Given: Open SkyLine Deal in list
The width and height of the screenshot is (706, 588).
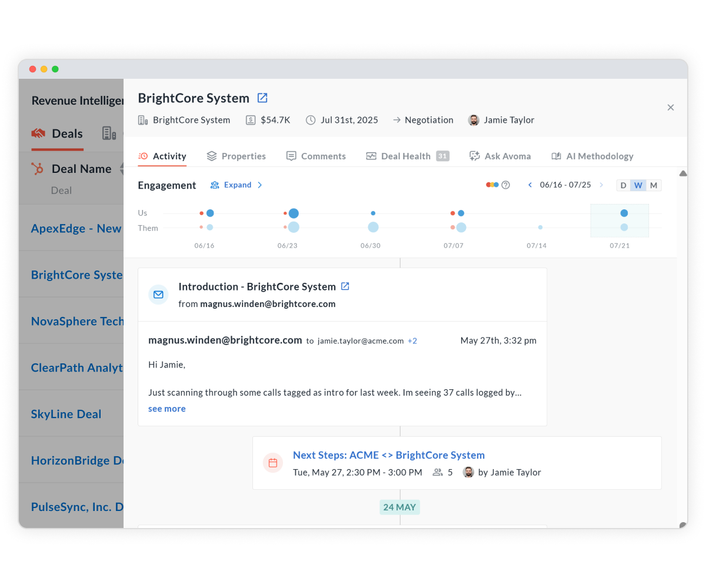Looking at the screenshot, I should tap(66, 414).
